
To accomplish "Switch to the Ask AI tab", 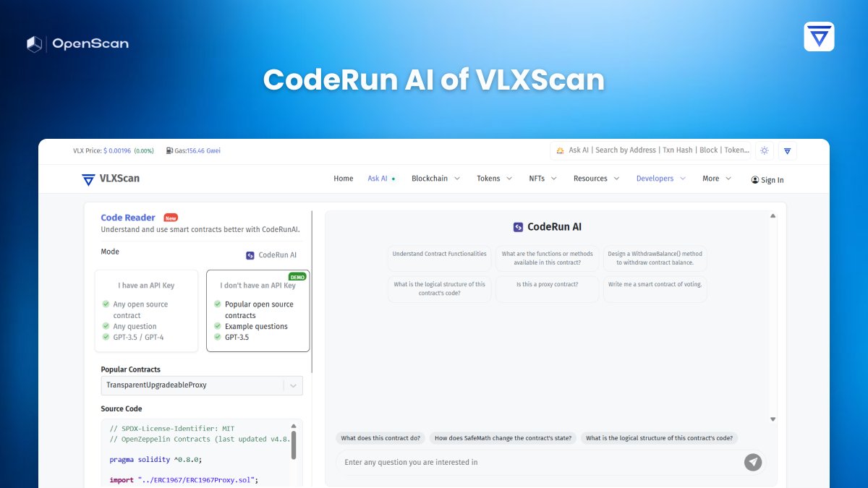I will pyautogui.click(x=377, y=178).
